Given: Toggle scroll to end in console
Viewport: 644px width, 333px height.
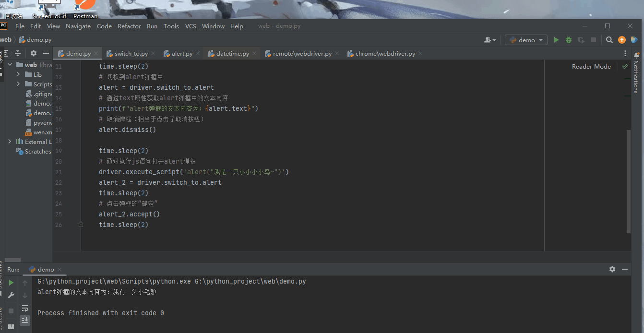Looking at the screenshot, I should click(25, 320).
